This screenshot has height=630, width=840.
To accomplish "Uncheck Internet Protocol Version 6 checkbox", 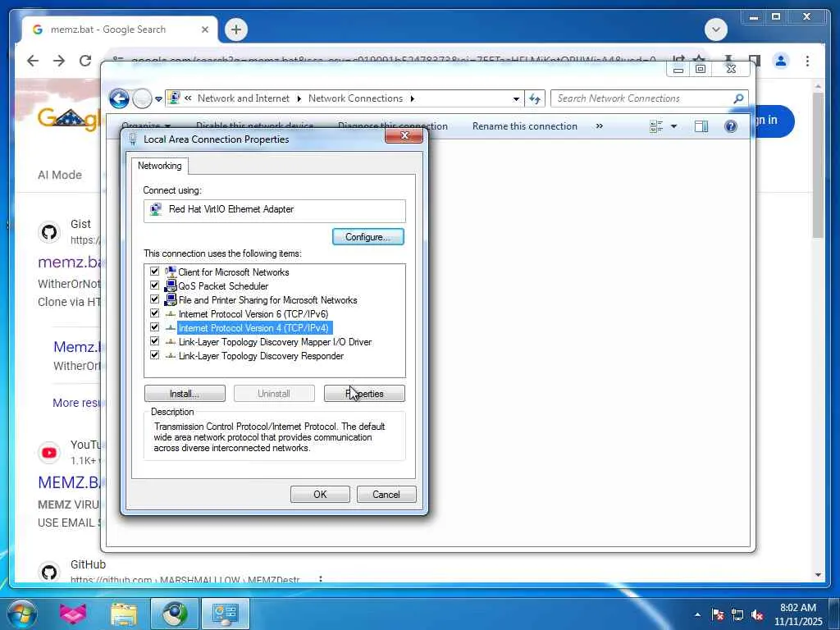I will [154, 313].
